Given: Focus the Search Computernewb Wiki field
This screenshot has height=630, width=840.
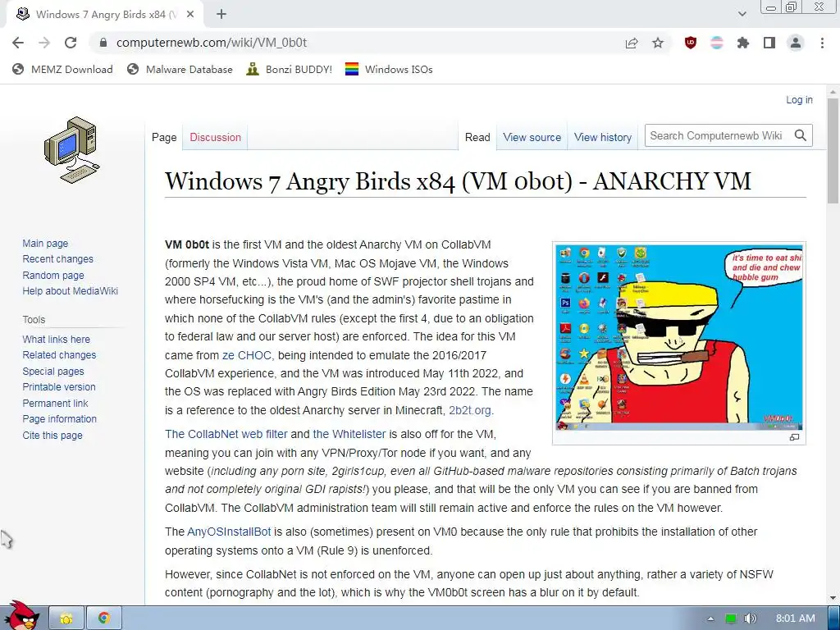Looking at the screenshot, I should point(718,135).
